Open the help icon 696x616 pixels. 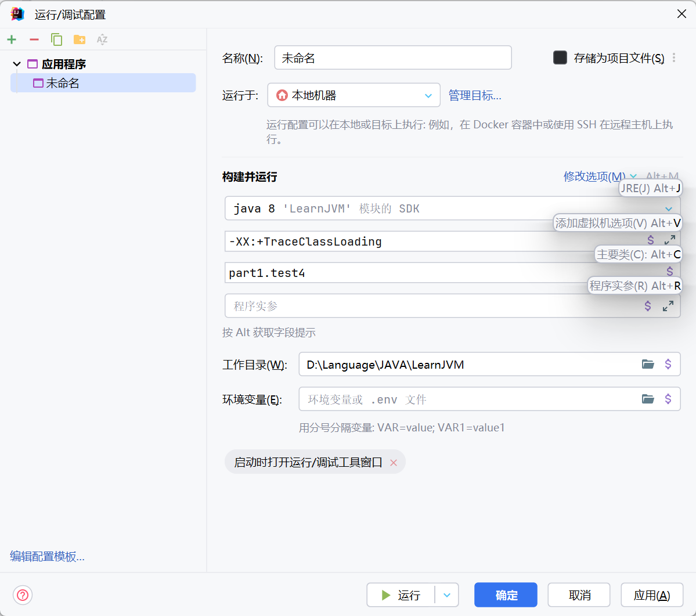(22, 595)
